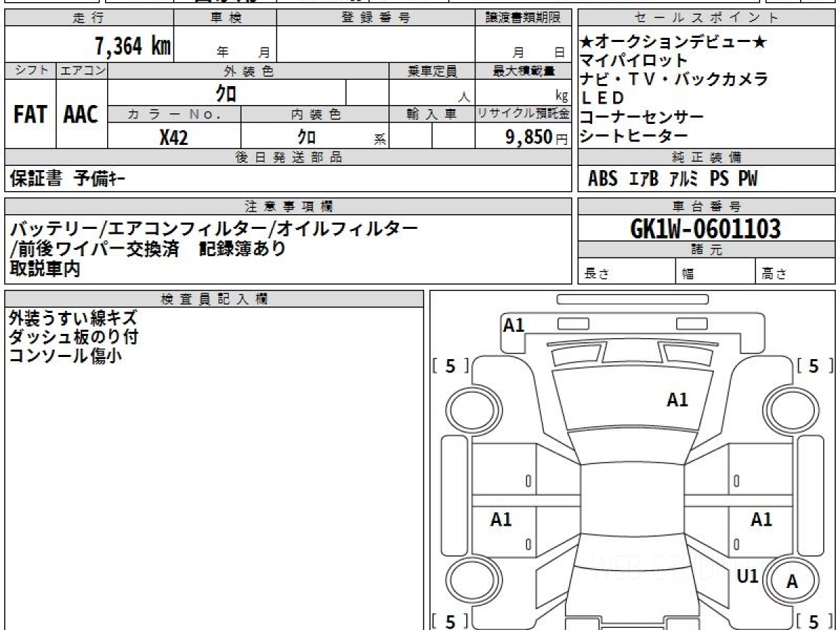The width and height of the screenshot is (840, 630).
Task: Select PW in the equipment row
Action: click(x=747, y=179)
